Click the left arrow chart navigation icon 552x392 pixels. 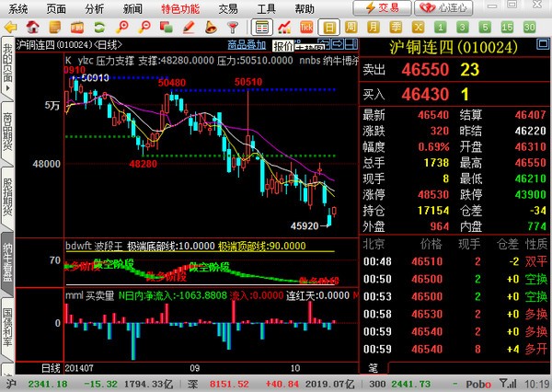[x=324, y=43]
